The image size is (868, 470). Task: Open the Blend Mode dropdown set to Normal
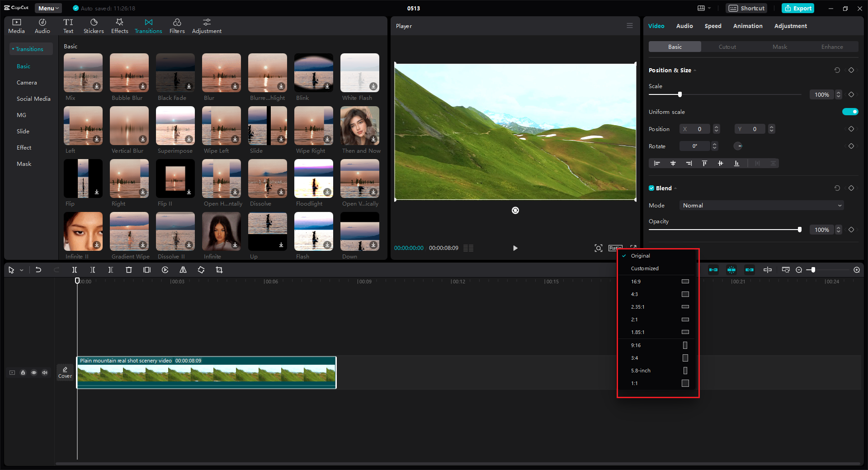761,205
